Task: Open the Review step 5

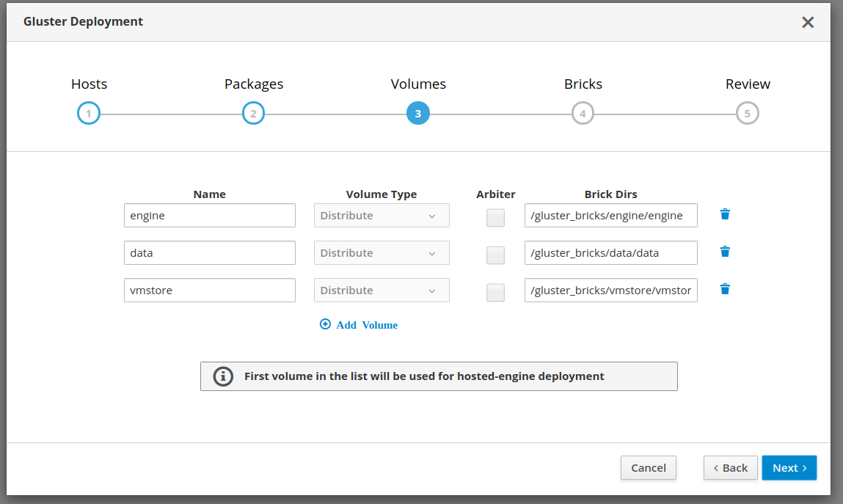Action: point(747,114)
